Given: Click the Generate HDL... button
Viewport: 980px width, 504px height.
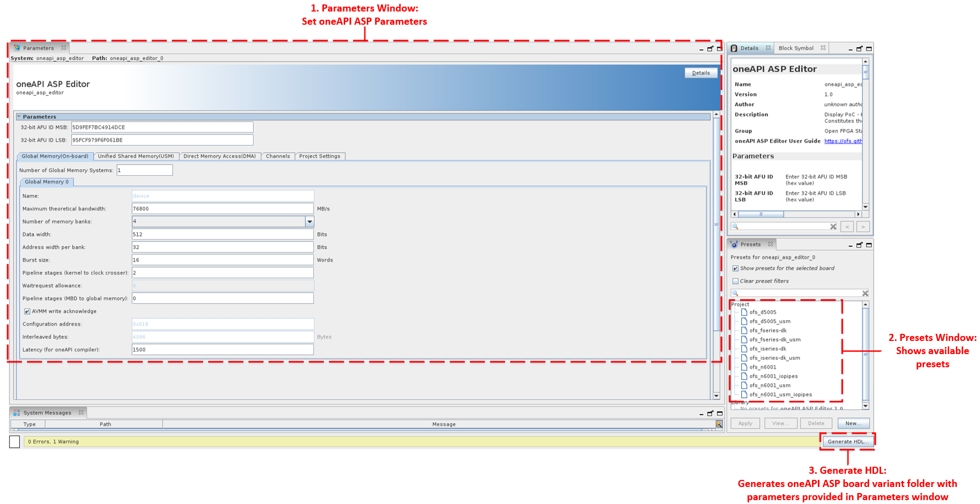Looking at the screenshot, I should [x=847, y=441].
